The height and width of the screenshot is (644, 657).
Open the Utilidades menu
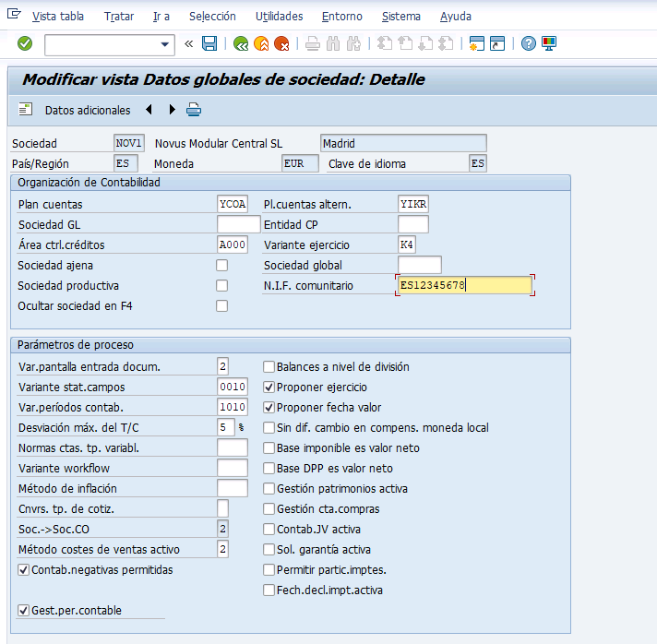point(279,17)
